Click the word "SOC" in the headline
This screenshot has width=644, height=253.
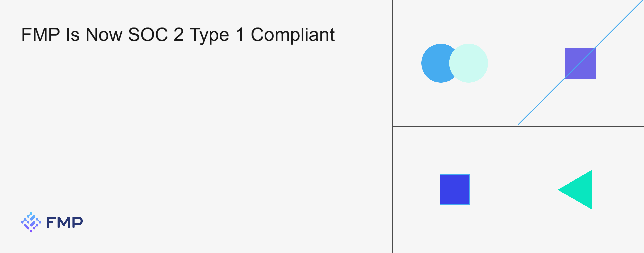click(148, 34)
